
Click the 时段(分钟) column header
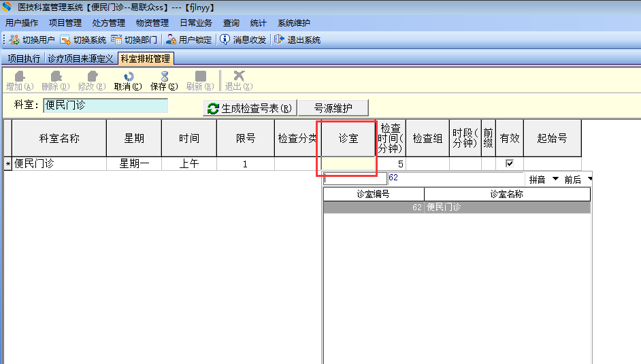[465, 138]
